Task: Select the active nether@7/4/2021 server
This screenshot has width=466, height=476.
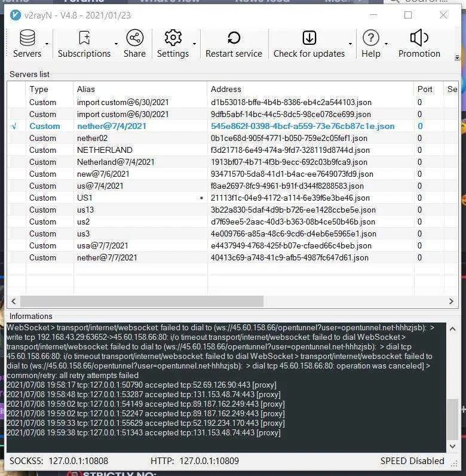Action: pyautogui.click(x=232, y=126)
